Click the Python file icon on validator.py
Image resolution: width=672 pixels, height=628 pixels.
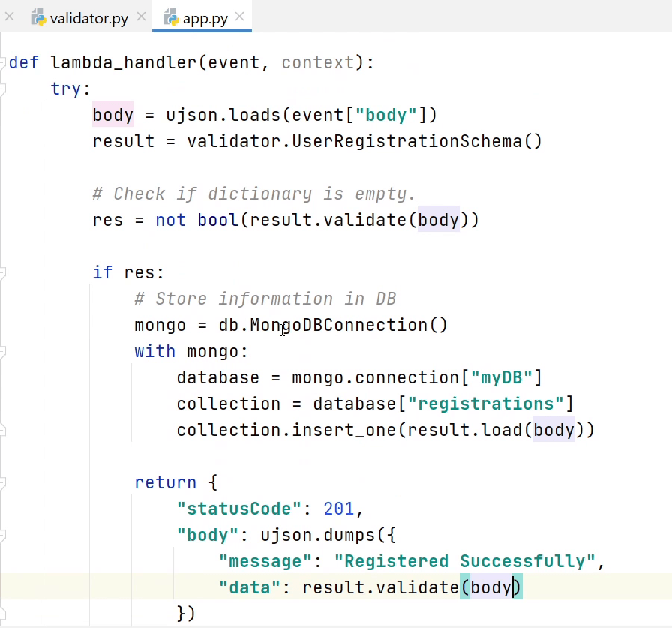click(x=39, y=18)
